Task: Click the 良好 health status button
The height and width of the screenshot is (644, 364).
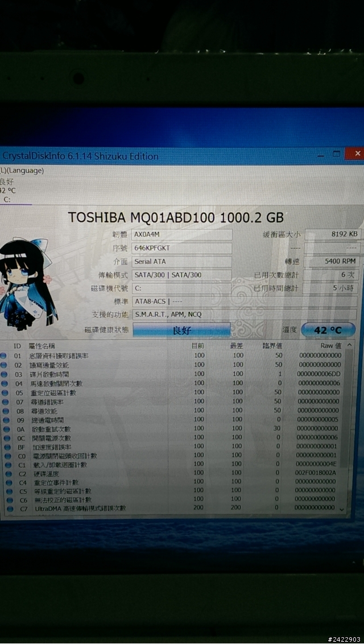Action: coord(182,330)
